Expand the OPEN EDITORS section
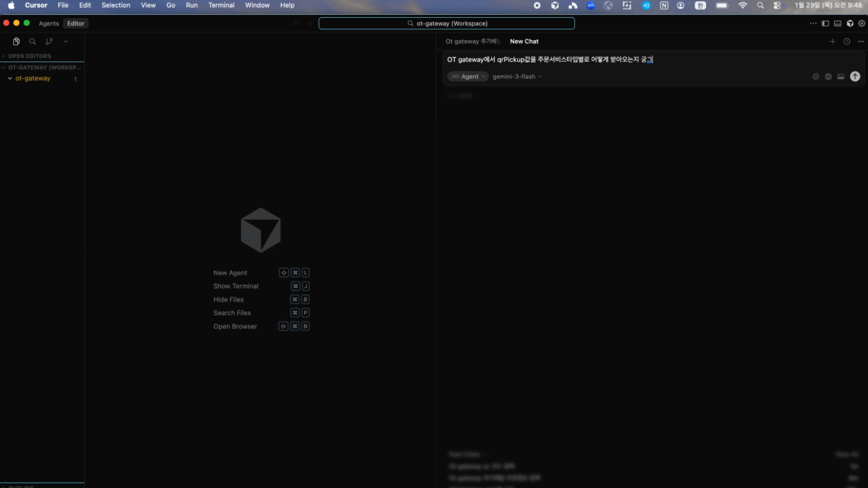 click(x=29, y=56)
